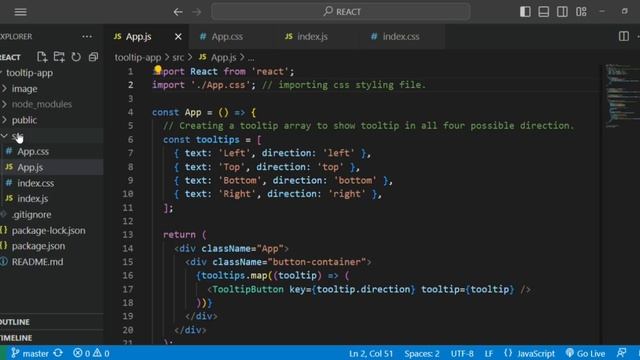Click line number 4 in the gutter

click(x=130, y=112)
